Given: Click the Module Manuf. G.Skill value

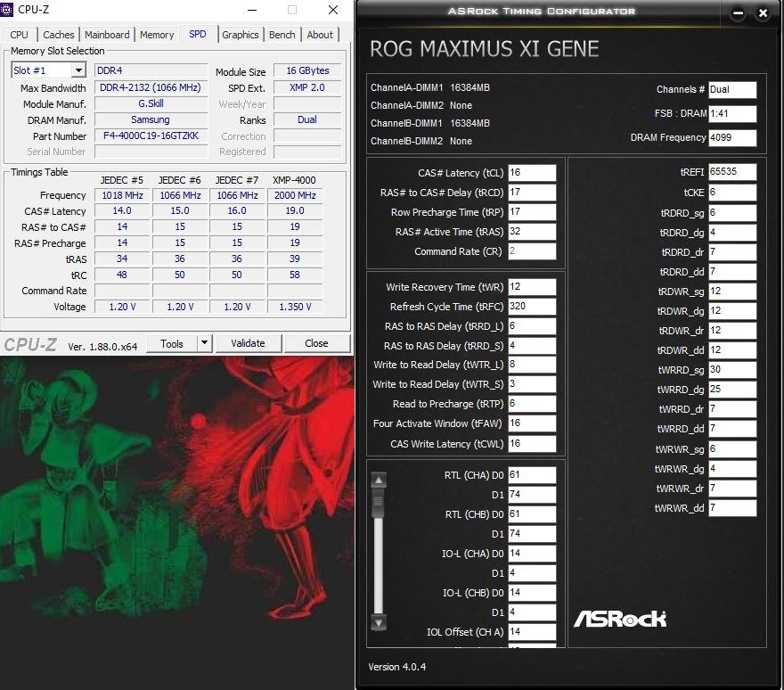Looking at the screenshot, I should [151, 103].
